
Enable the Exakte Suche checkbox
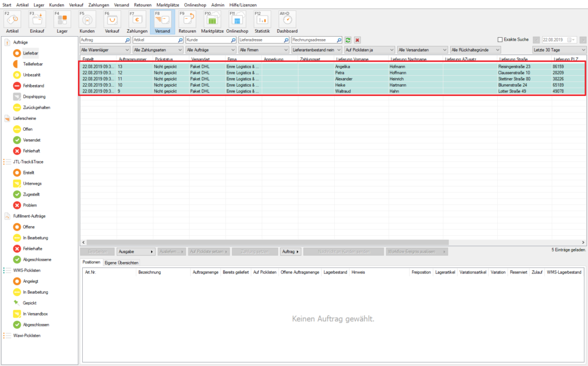coord(500,40)
